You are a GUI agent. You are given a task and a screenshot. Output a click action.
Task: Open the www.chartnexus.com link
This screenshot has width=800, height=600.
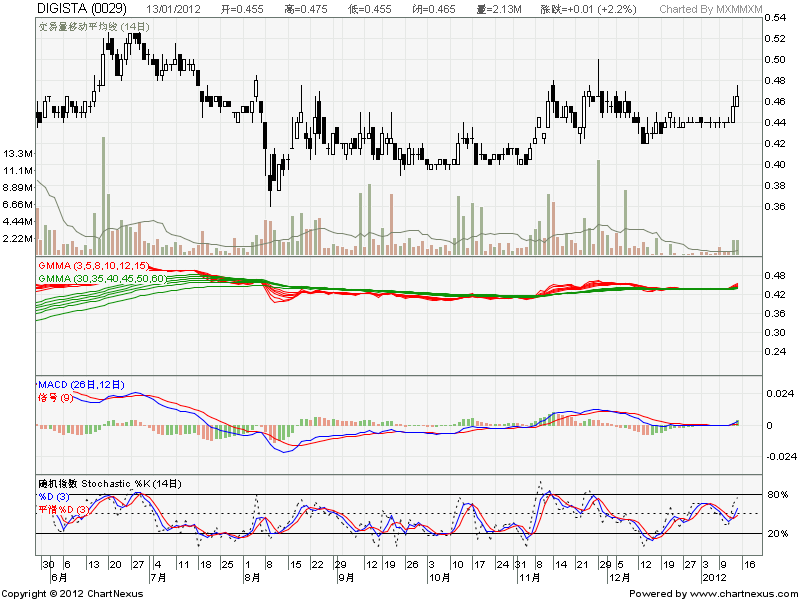pos(740,593)
